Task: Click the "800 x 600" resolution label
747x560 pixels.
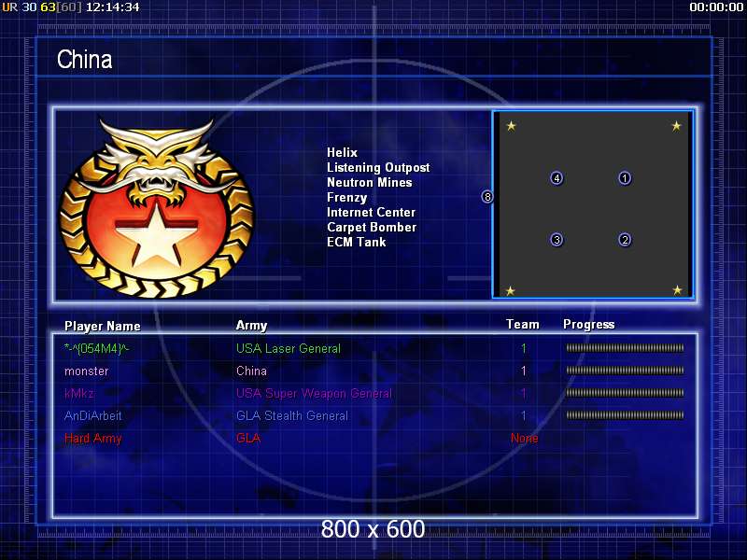Action: coord(373,529)
